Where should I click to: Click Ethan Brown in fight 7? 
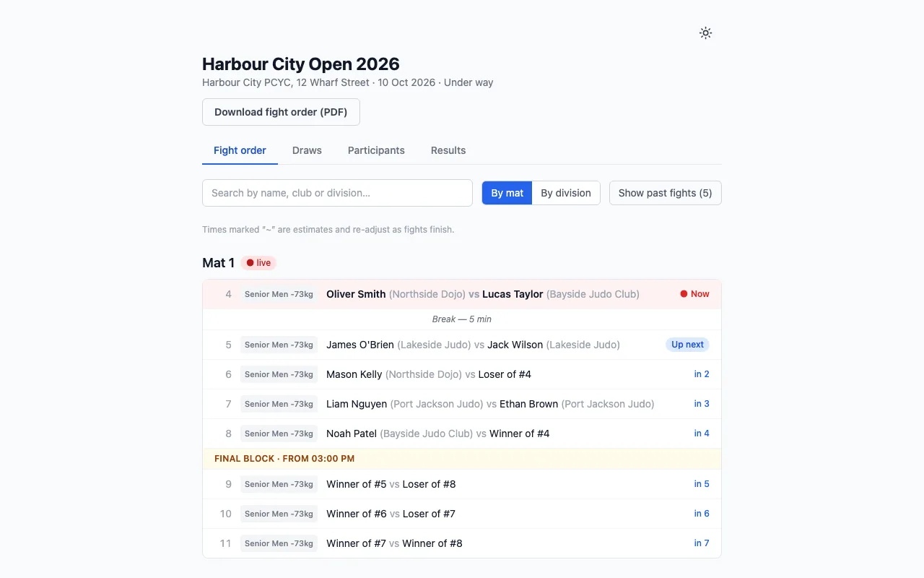pyautogui.click(x=528, y=404)
